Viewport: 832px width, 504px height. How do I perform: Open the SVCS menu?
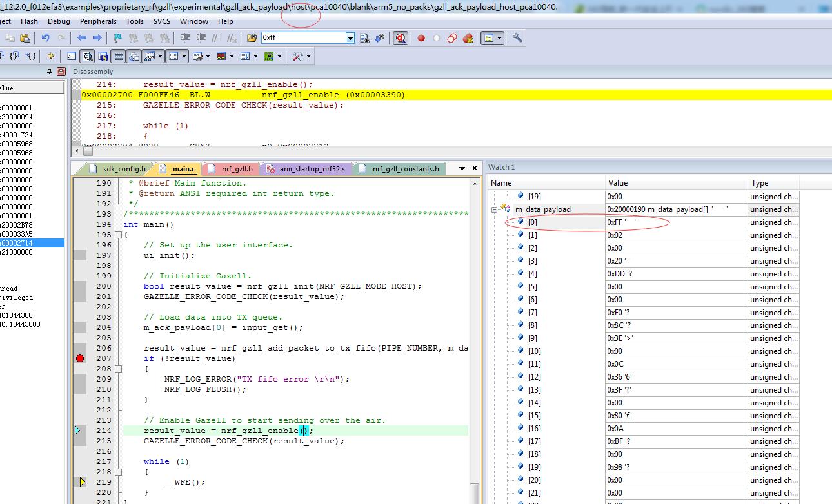click(x=162, y=21)
